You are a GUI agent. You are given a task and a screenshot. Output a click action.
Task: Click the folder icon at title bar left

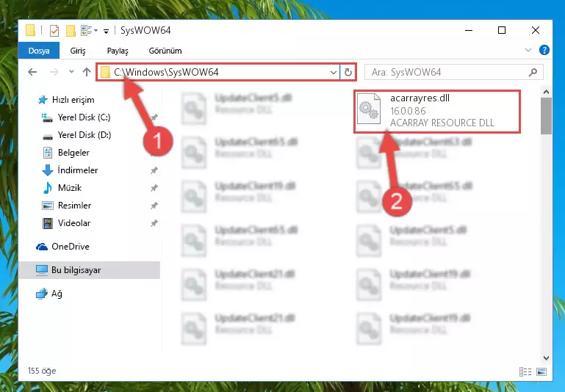point(31,30)
